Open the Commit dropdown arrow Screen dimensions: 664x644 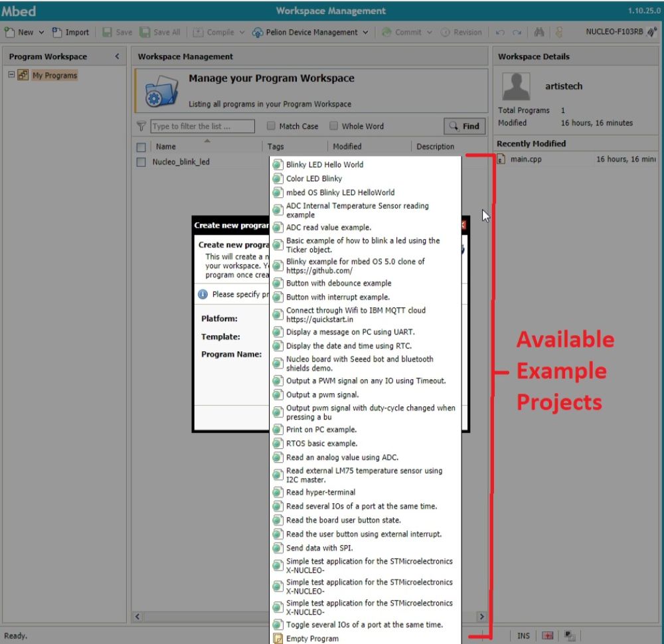tap(430, 32)
